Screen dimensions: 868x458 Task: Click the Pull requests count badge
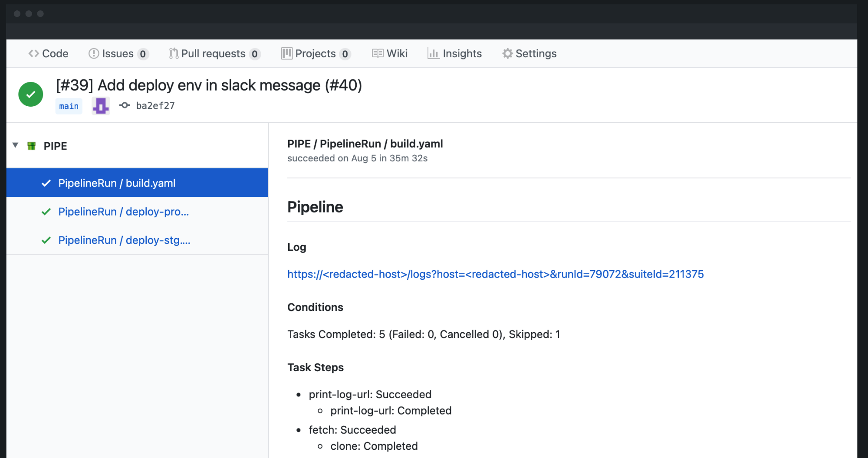point(255,54)
